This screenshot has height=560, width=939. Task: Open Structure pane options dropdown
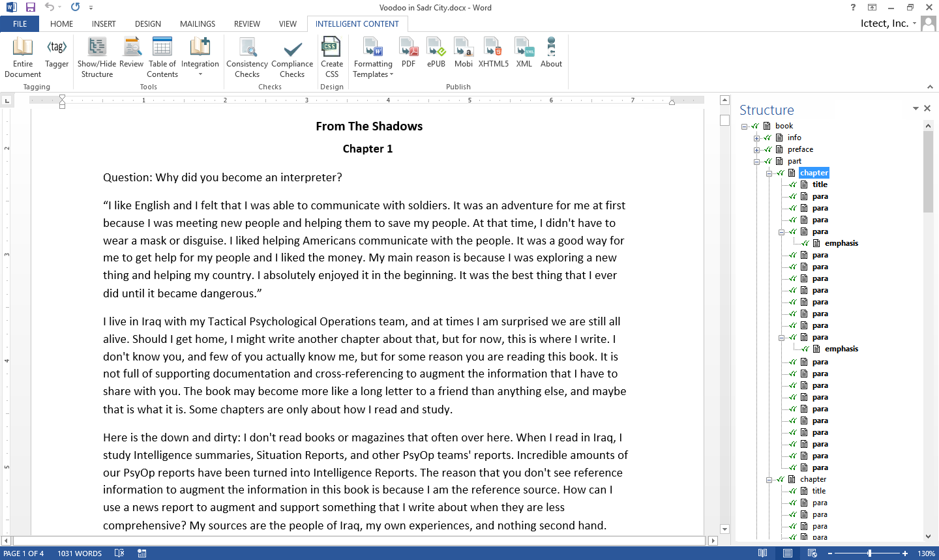click(916, 109)
